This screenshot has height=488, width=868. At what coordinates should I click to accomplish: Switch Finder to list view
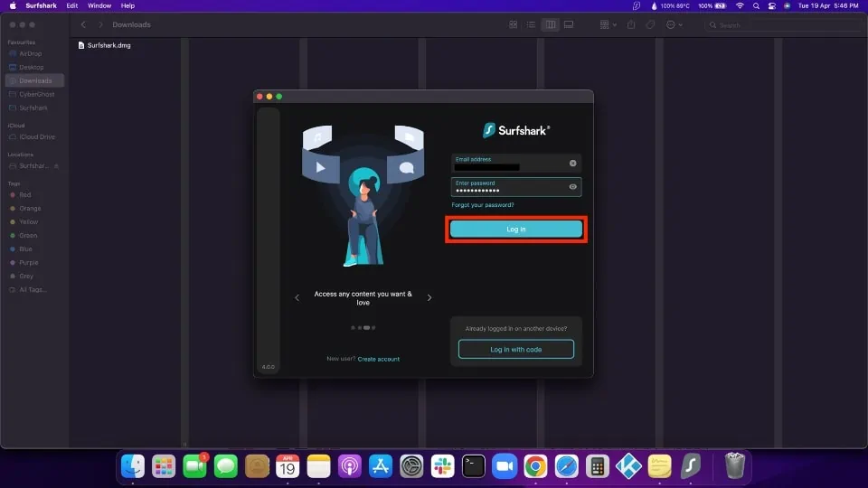point(531,25)
